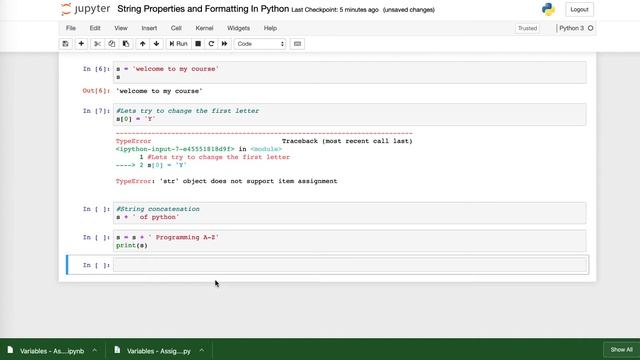Click cell containing 's = welcome to my course'
Image resolution: width=640 pixels, height=360 pixels.
coord(350,73)
